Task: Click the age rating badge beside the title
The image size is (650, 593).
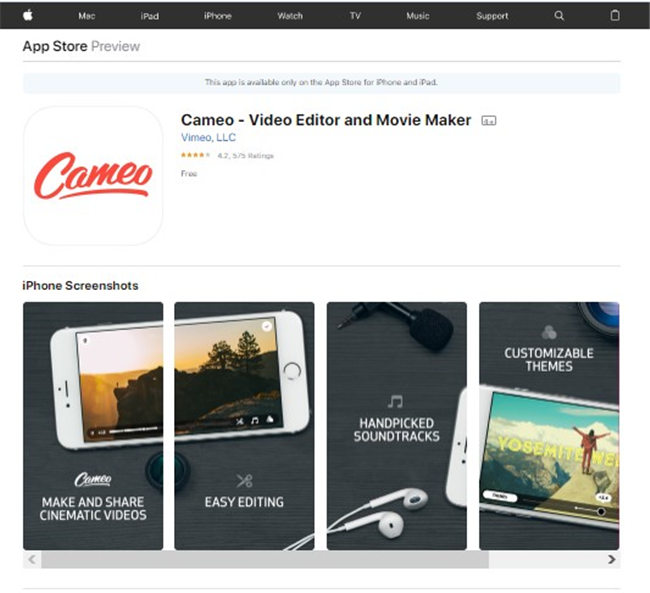Action: [x=489, y=121]
